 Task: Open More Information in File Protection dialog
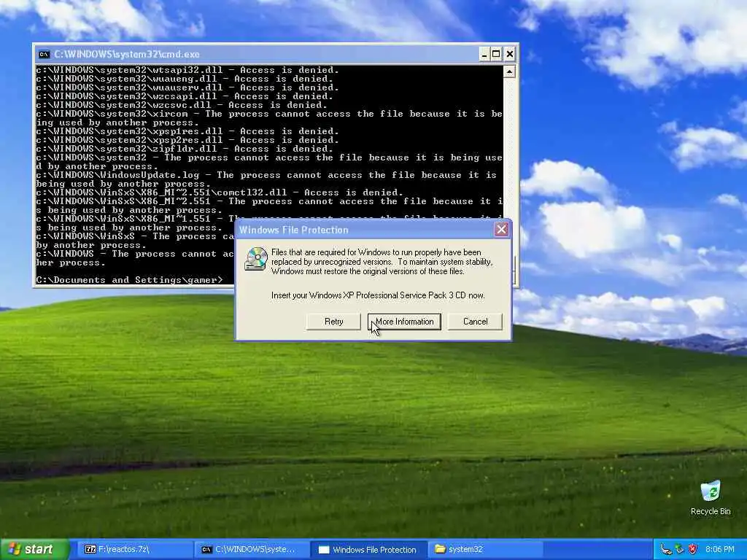pos(404,322)
